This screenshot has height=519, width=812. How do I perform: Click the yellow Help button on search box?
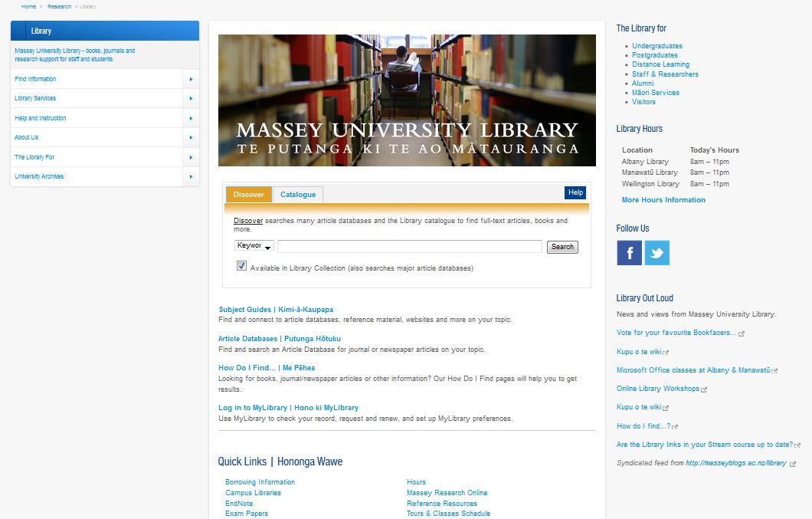[x=575, y=192]
